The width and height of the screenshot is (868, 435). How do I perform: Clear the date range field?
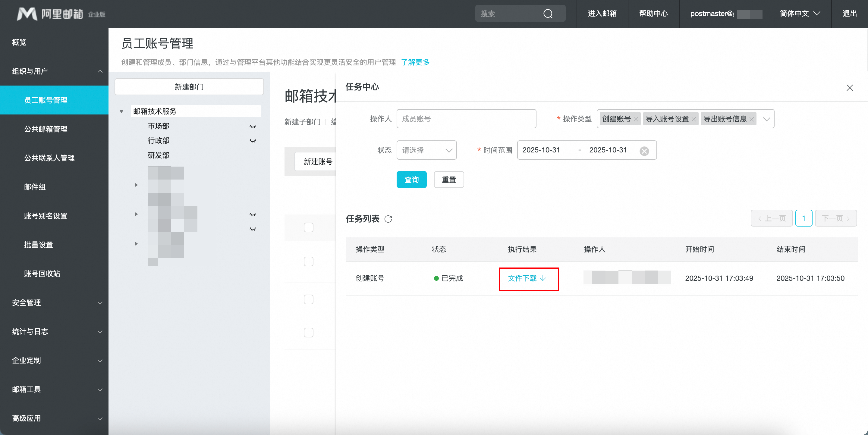click(644, 151)
